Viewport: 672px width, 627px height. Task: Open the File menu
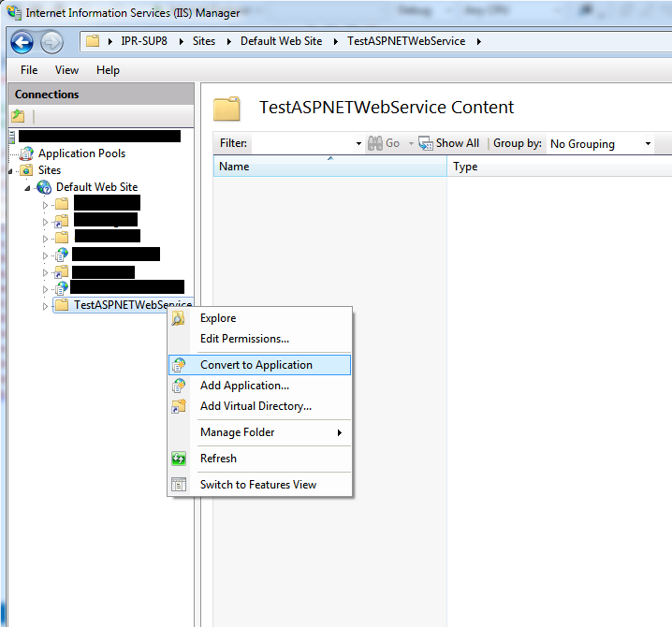[x=29, y=70]
